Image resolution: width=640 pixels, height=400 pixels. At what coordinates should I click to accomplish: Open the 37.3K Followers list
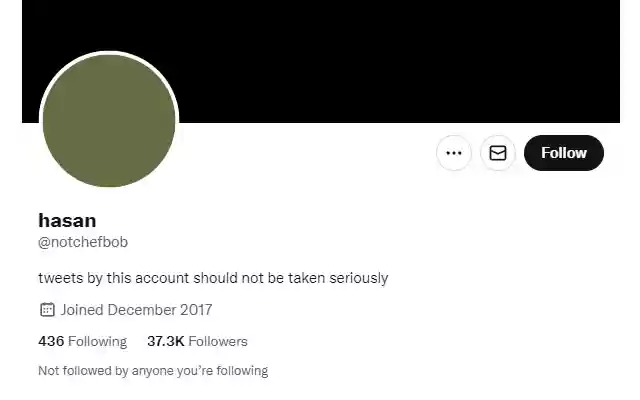pos(197,341)
